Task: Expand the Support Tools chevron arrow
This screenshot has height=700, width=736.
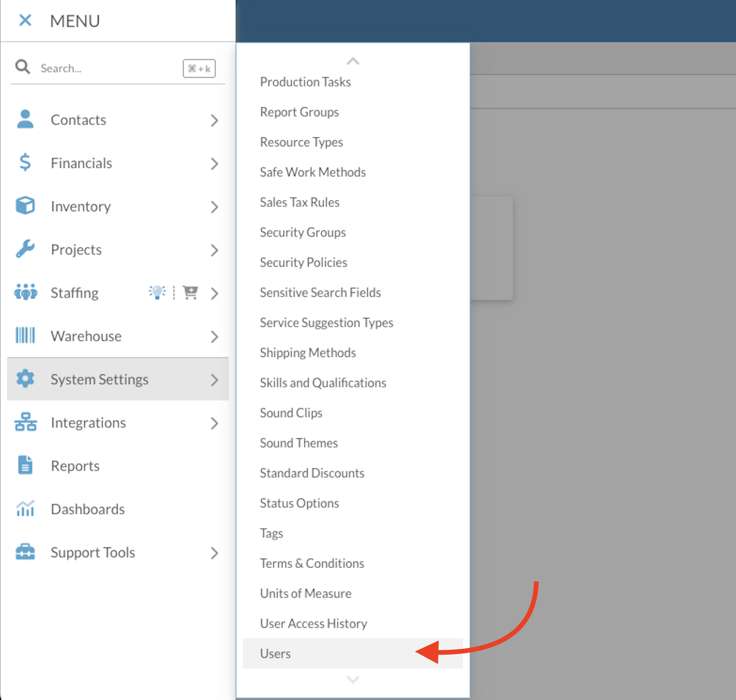Action: tap(214, 553)
